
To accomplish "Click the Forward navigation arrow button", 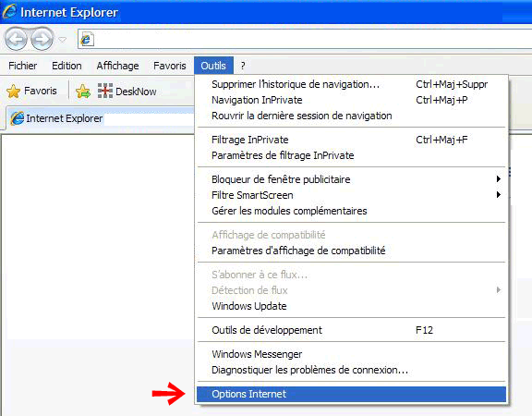I will pos(42,39).
